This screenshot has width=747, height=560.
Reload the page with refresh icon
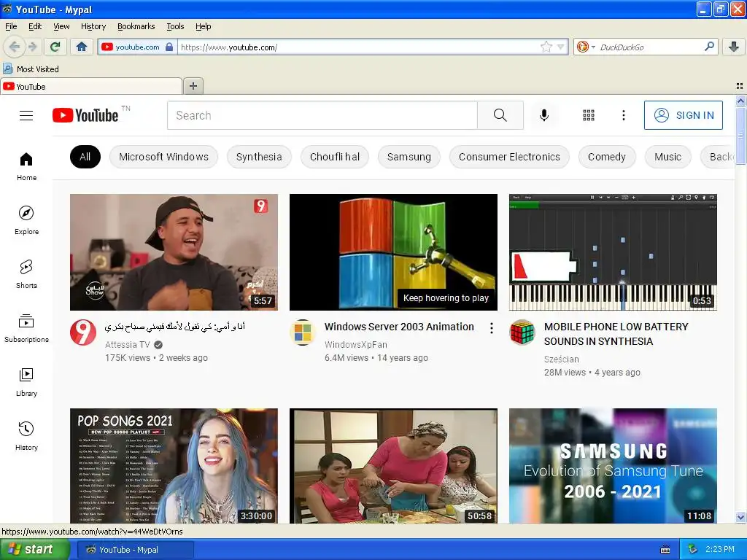[55, 47]
